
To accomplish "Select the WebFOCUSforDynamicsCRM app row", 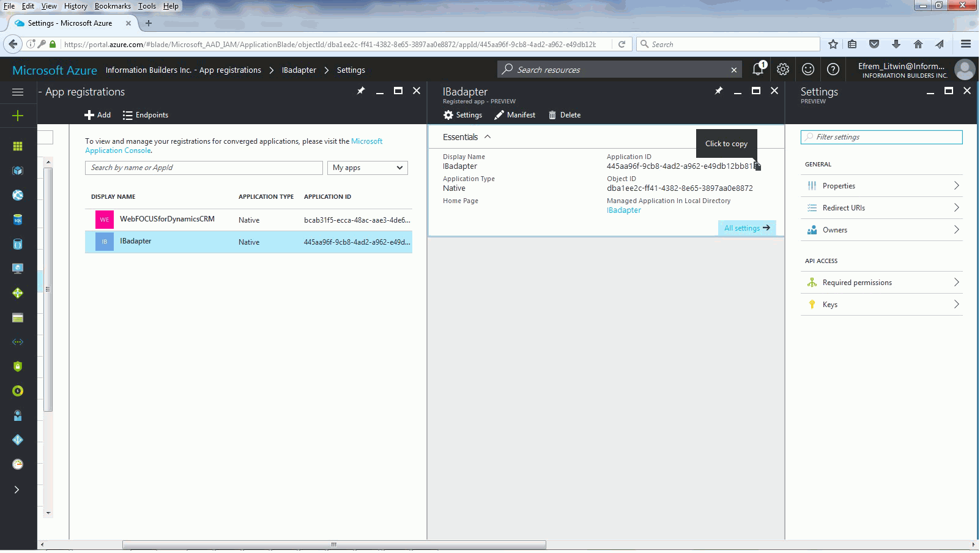I will (x=248, y=220).
